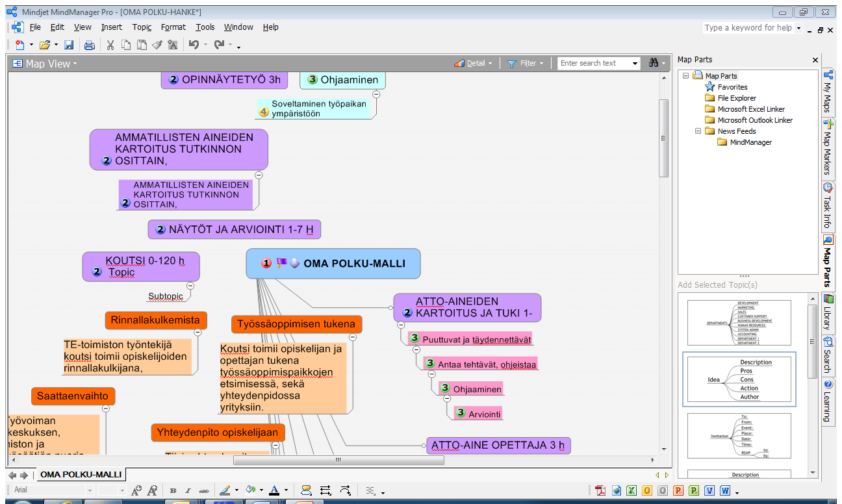Toggle italic text formatting

click(x=188, y=490)
